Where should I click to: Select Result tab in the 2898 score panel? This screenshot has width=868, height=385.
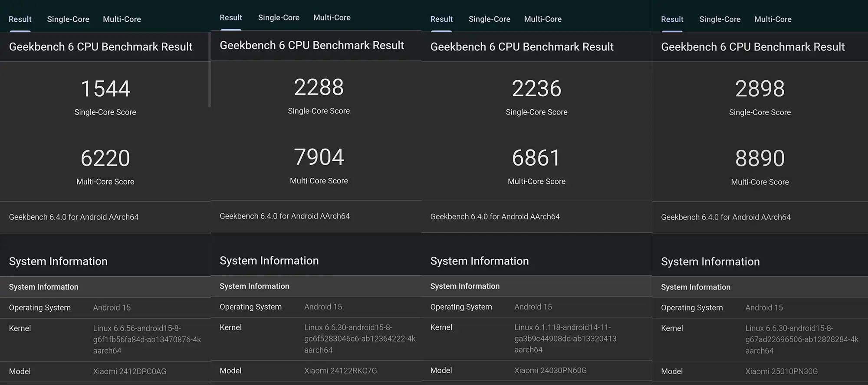coord(672,19)
